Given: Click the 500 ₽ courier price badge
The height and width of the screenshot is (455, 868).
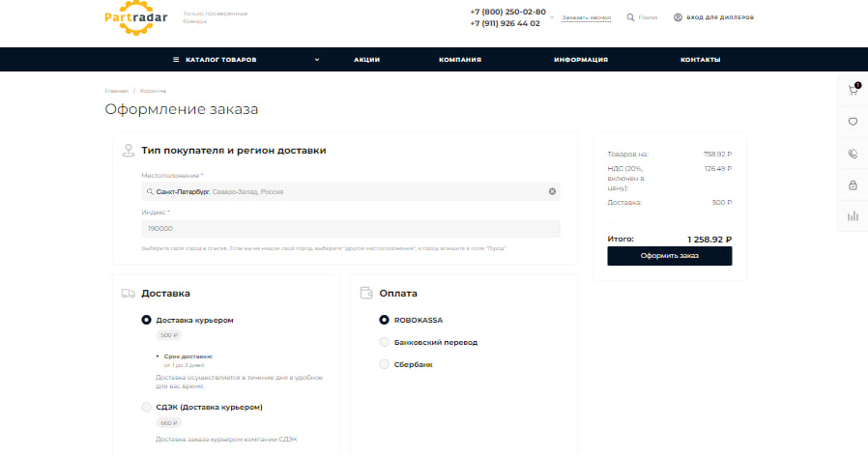Looking at the screenshot, I should click(x=169, y=335).
